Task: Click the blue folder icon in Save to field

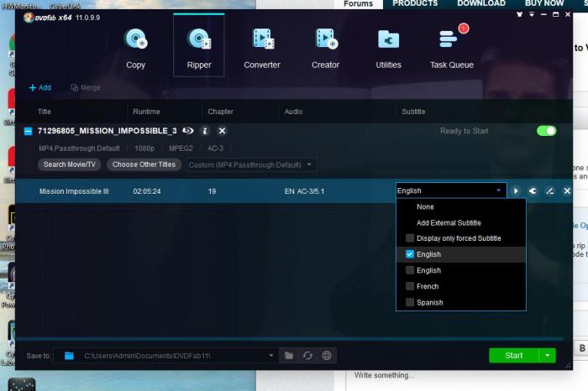Action: pos(69,356)
